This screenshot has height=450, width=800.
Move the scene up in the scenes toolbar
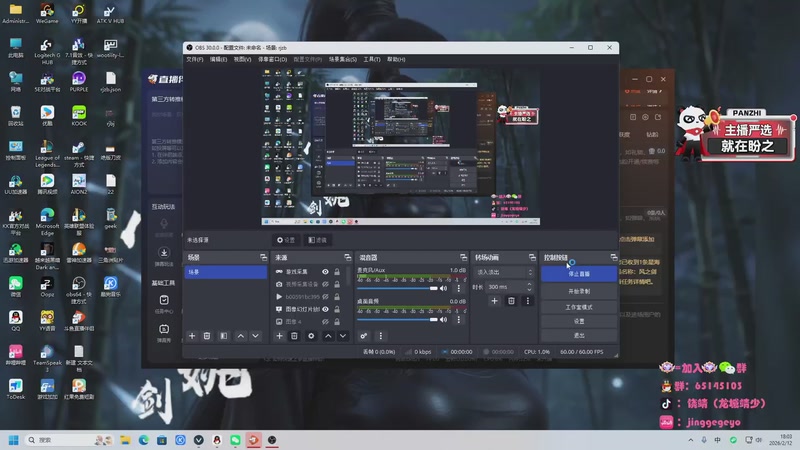(x=240, y=336)
